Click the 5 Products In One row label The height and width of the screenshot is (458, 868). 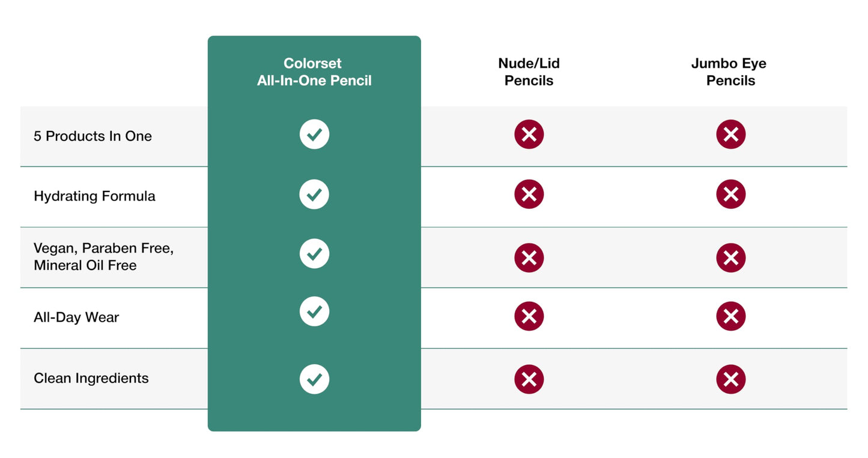click(93, 136)
